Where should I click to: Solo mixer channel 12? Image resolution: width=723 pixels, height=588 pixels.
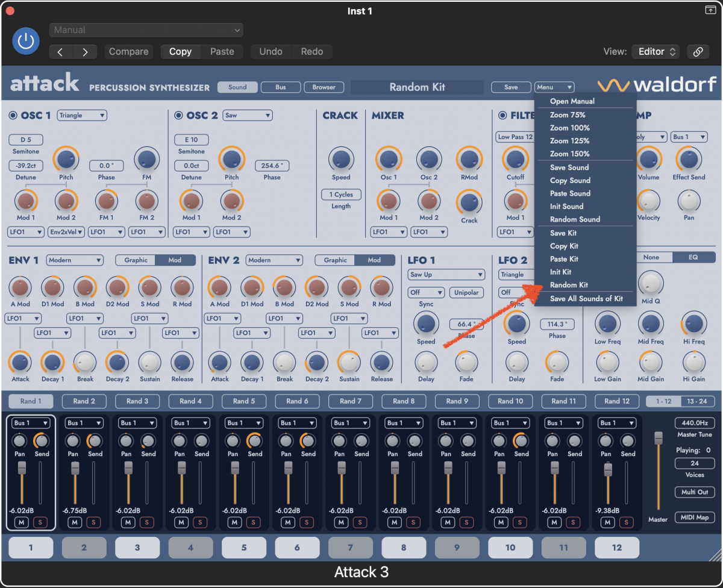[x=626, y=522]
